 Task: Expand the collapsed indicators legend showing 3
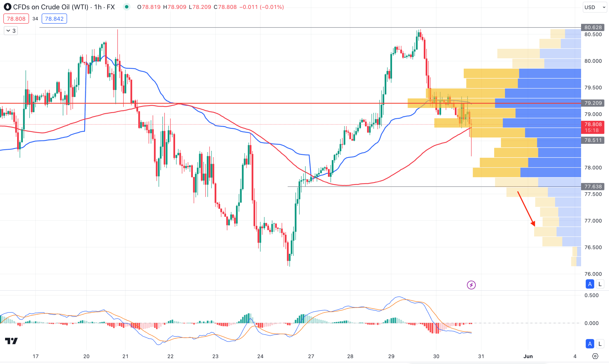pos(11,31)
